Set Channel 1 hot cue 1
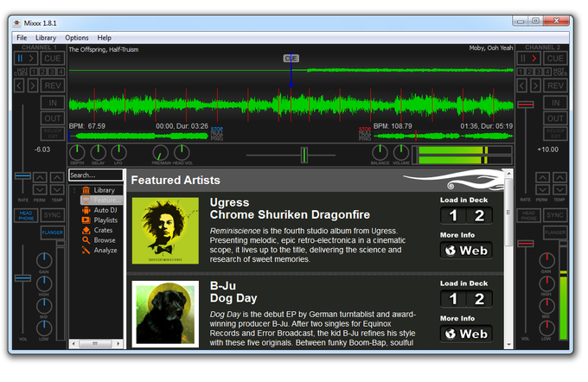The image size is (588, 382). [x=34, y=72]
